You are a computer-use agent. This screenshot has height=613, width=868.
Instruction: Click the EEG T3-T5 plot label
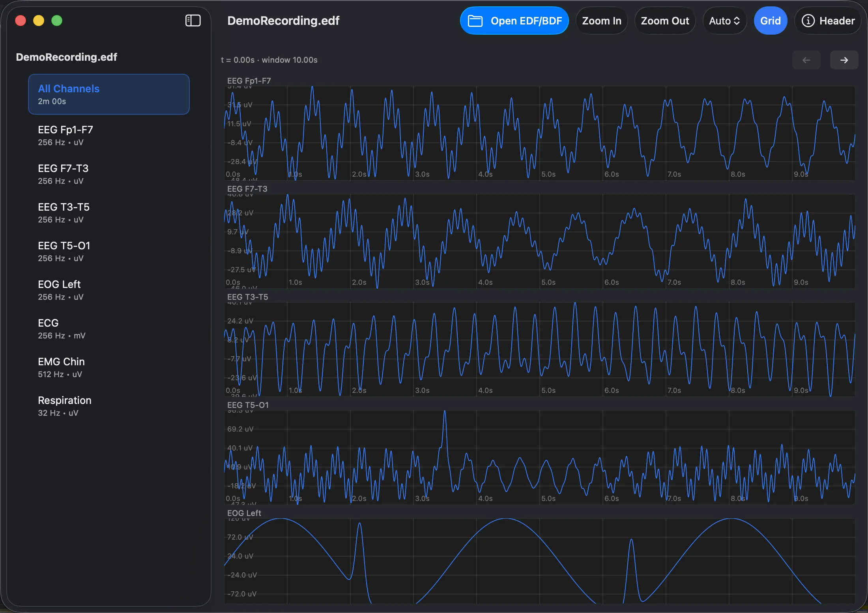(247, 297)
